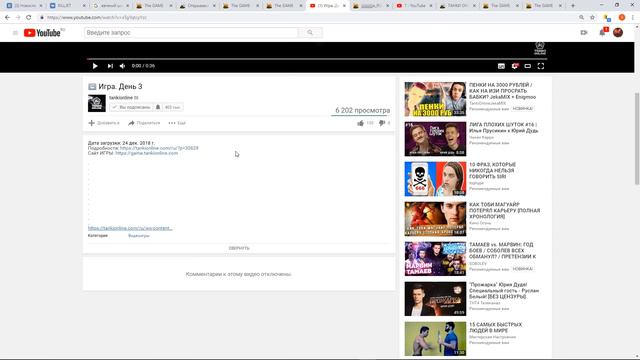The image size is (640, 360).
Task: Click the '6 202 просмотра' view count
Action: point(362,110)
